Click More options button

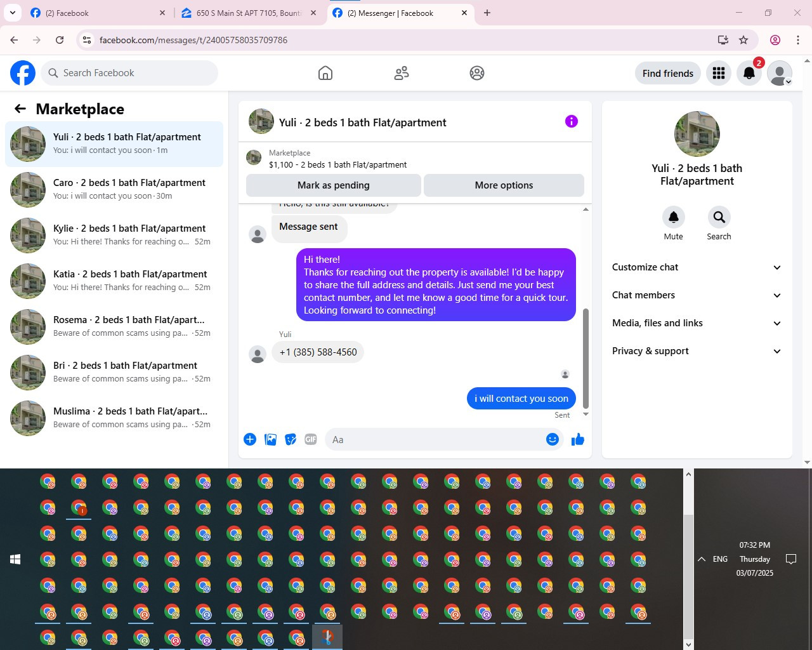504,185
